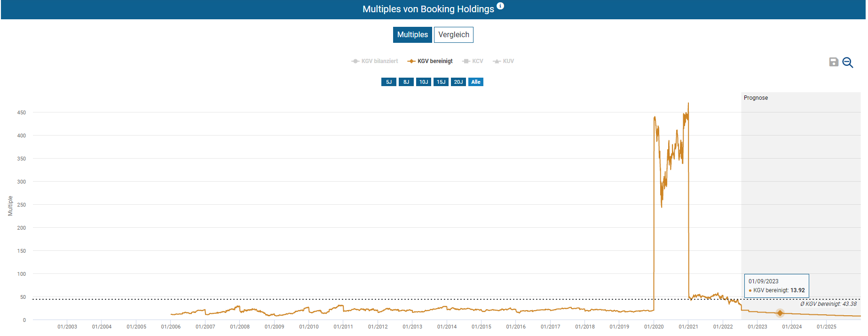Select the 15J time range
Screen dimensions: 868x336
pyautogui.click(x=441, y=82)
